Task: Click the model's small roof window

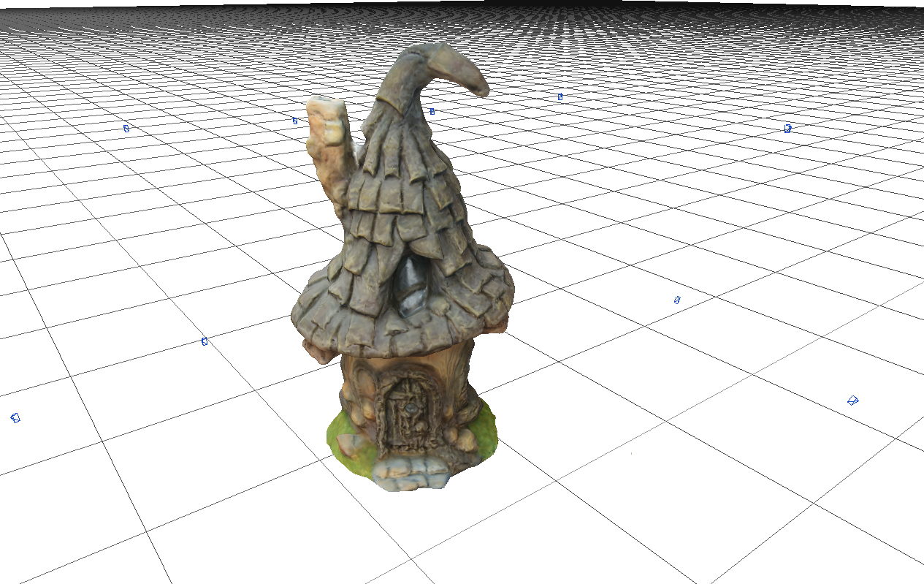Action: [x=411, y=286]
